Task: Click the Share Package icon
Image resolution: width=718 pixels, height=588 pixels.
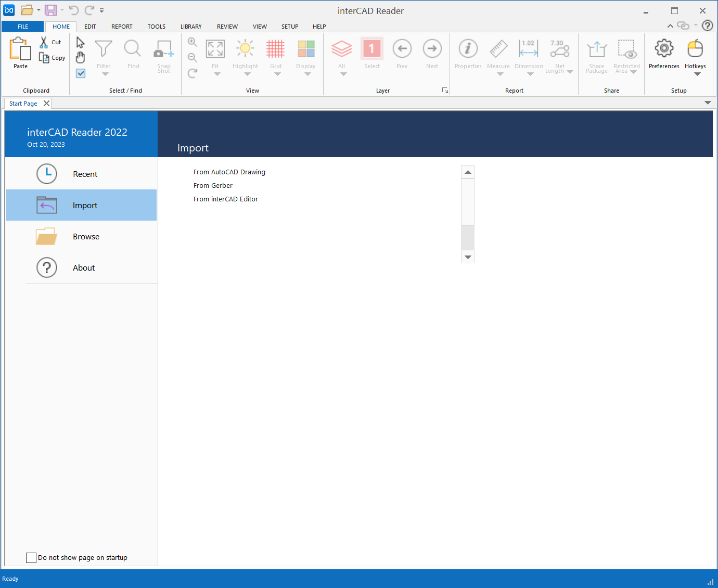Action: click(x=597, y=49)
